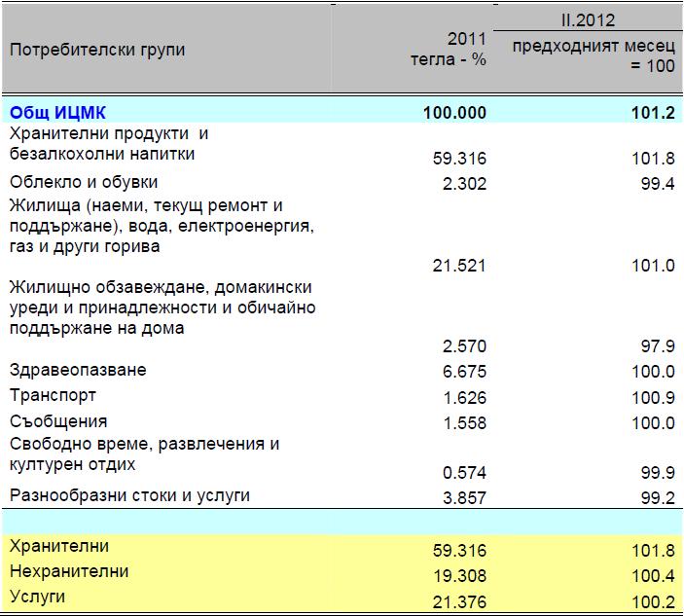This screenshot has height=616, width=684.
Task: Click the index value 100.4
Action: coord(653,576)
